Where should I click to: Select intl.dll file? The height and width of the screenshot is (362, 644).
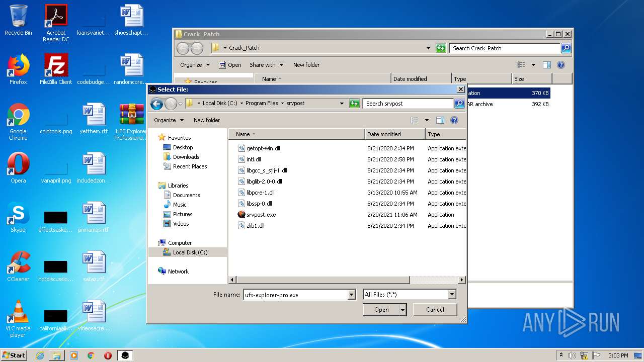tap(250, 159)
